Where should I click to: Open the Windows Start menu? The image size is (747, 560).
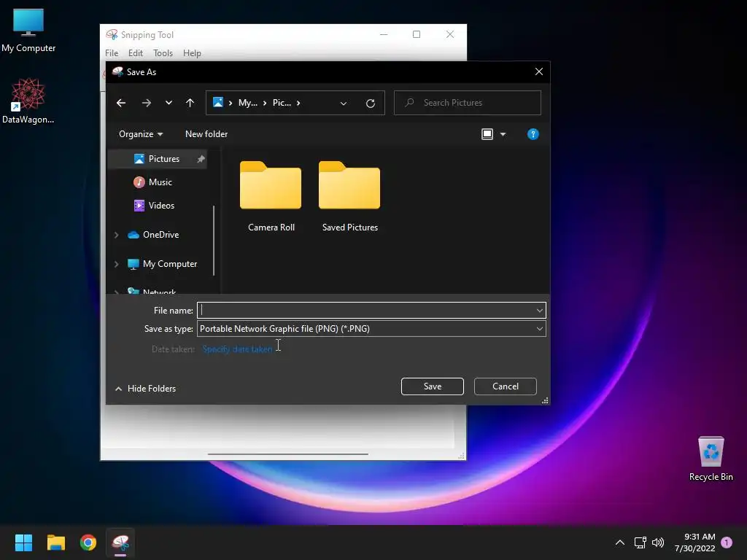(23, 542)
